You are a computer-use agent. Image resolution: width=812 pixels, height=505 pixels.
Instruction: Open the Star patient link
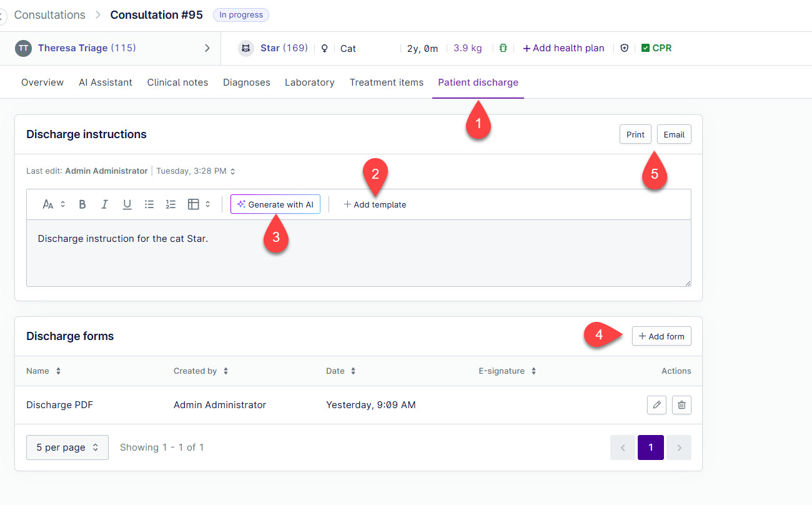[284, 48]
